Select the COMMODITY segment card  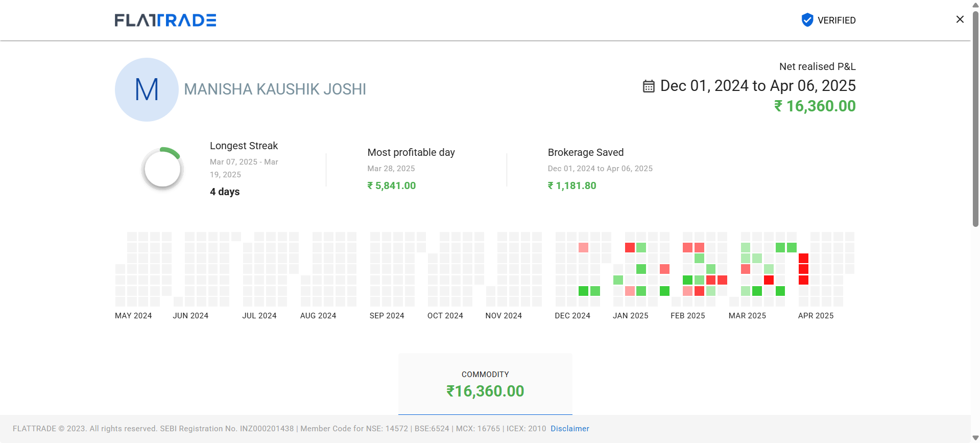[485, 384]
